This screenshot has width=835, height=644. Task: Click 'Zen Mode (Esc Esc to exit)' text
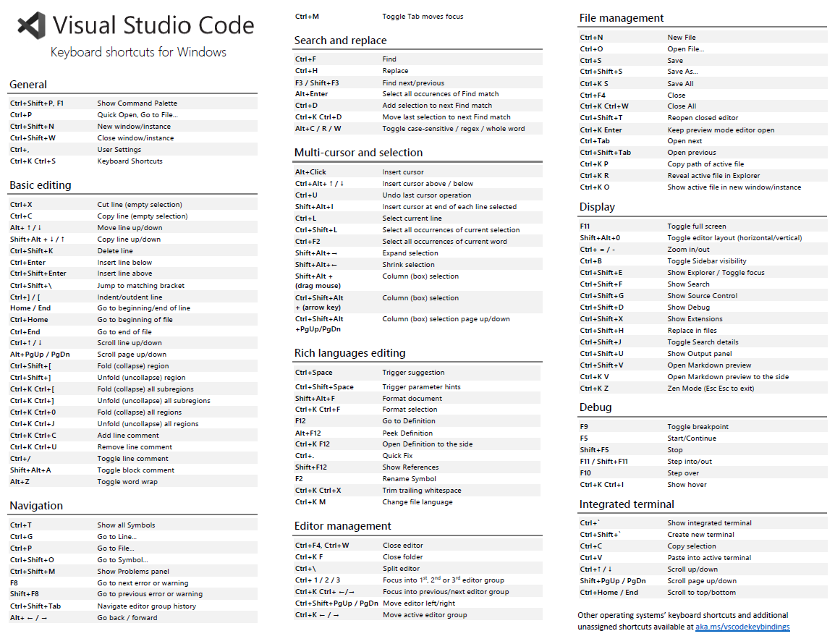(x=711, y=389)
